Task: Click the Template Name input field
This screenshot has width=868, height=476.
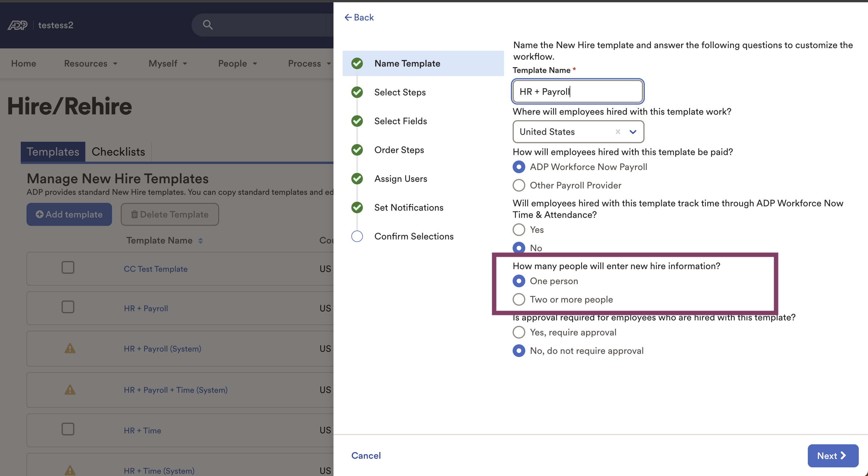Action: pyautogui.click(x=577, y=91)
